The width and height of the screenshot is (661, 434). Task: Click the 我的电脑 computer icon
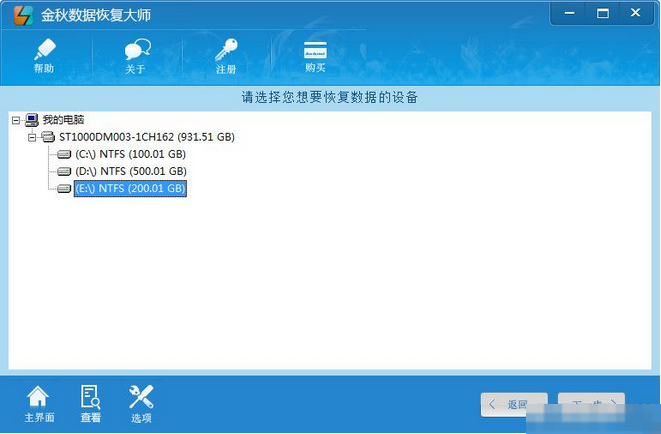point(31,119)
